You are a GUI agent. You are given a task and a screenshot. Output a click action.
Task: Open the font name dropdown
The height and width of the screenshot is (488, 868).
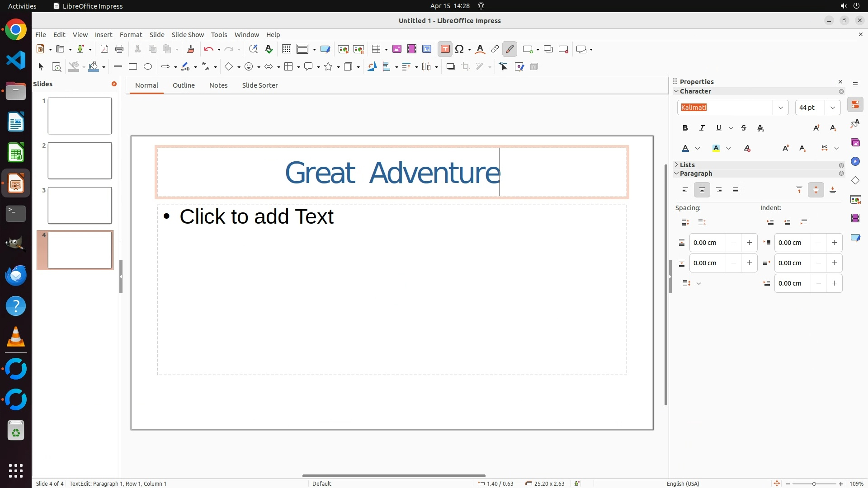coord(780,108)
